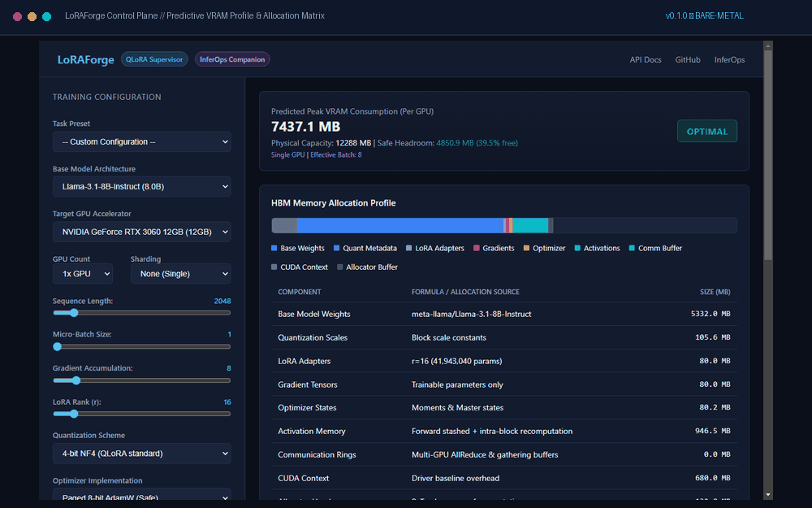Click the blue Base Weights bar segment

[x=400, y=225]
